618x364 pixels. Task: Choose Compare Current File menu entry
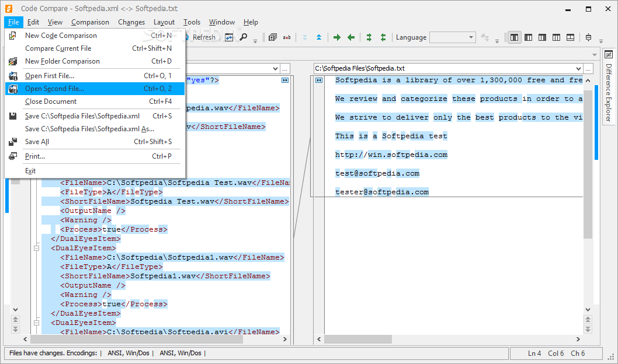pos(95,48)
